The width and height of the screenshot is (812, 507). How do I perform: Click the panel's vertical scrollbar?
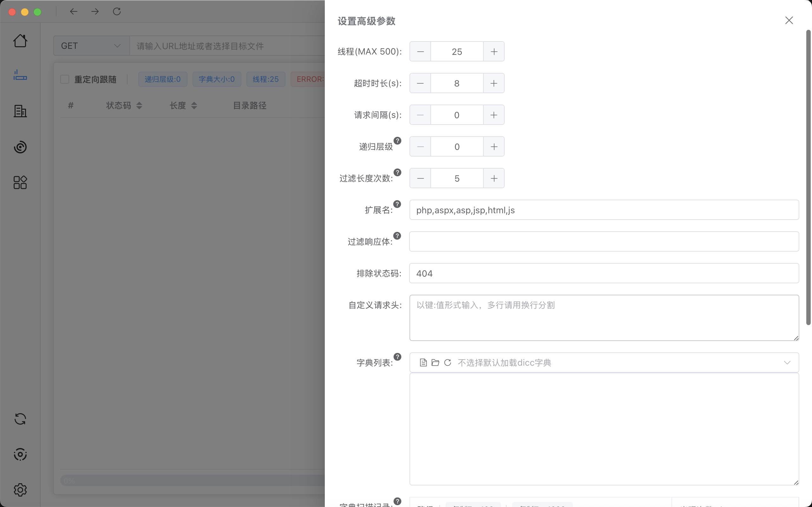[x=808, y=178]
